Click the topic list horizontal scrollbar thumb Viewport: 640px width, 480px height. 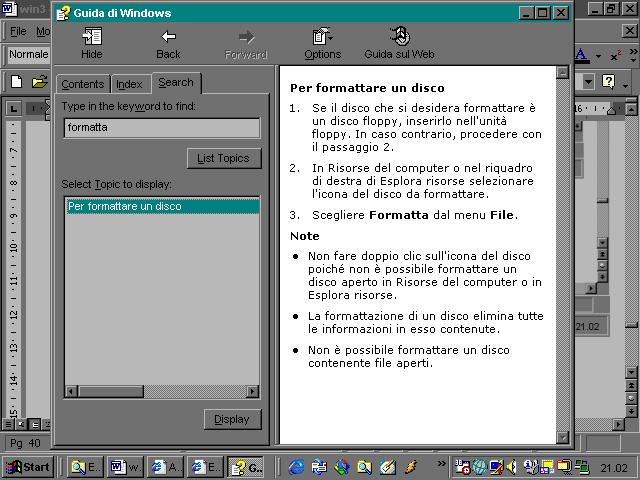point(111,391)
